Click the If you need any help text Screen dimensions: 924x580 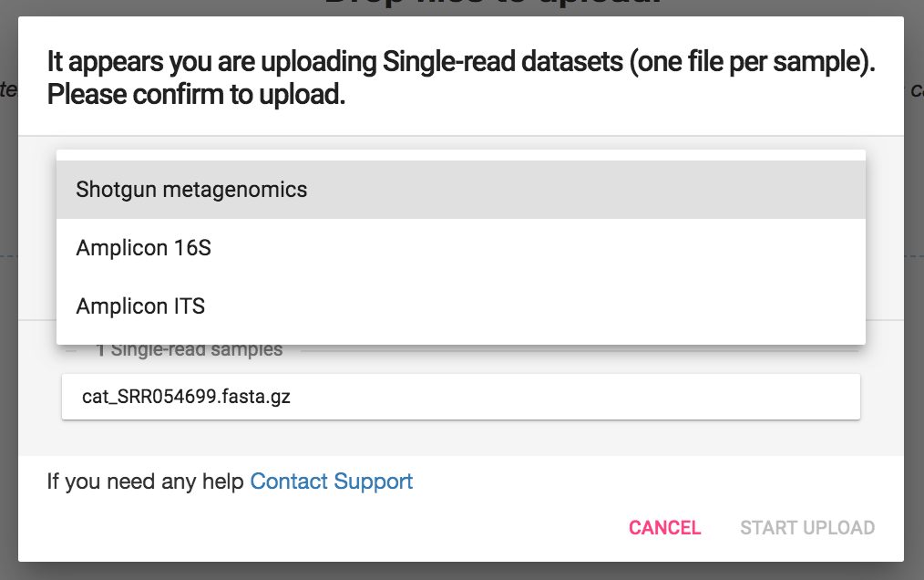[x=146, y=481]
